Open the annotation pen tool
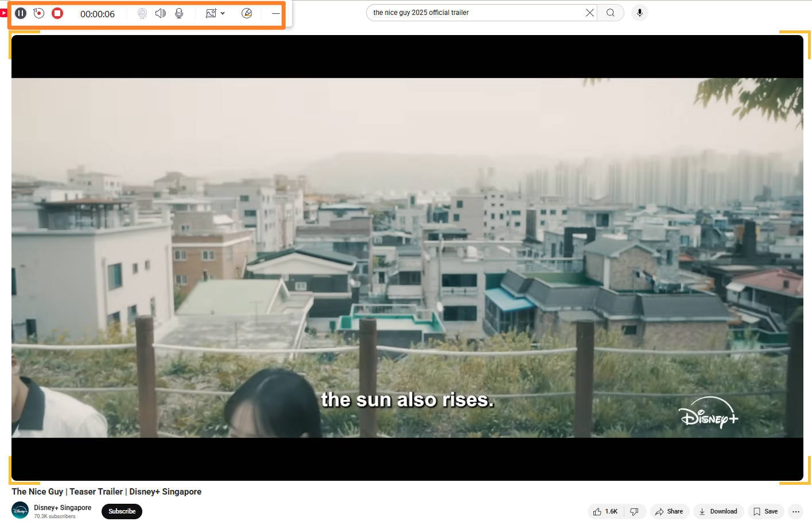The width and height of the screenshot is (812, 525). [247, 13]
